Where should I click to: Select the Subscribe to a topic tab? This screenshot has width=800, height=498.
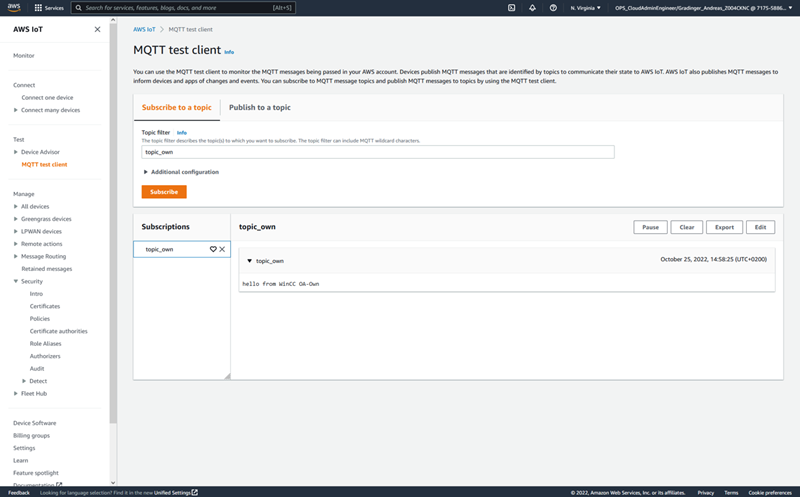176,107
